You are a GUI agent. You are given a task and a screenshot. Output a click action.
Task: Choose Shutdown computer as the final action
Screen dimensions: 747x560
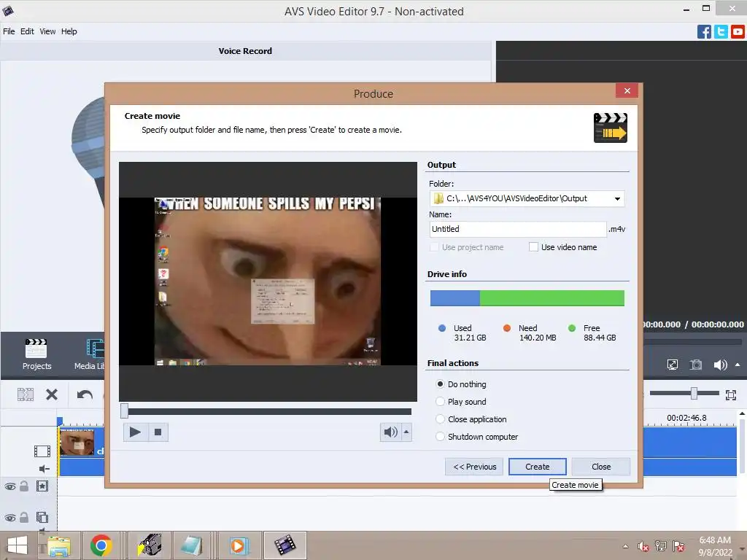coord(440,437)
